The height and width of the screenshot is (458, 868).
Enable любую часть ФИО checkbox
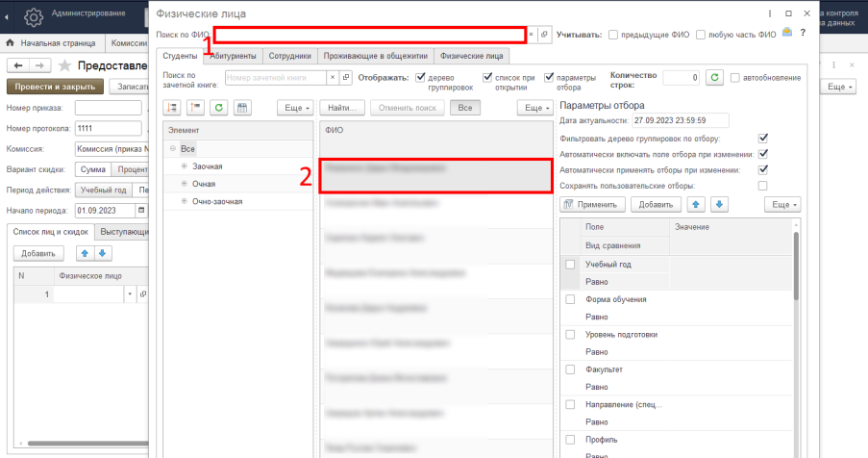701,35
